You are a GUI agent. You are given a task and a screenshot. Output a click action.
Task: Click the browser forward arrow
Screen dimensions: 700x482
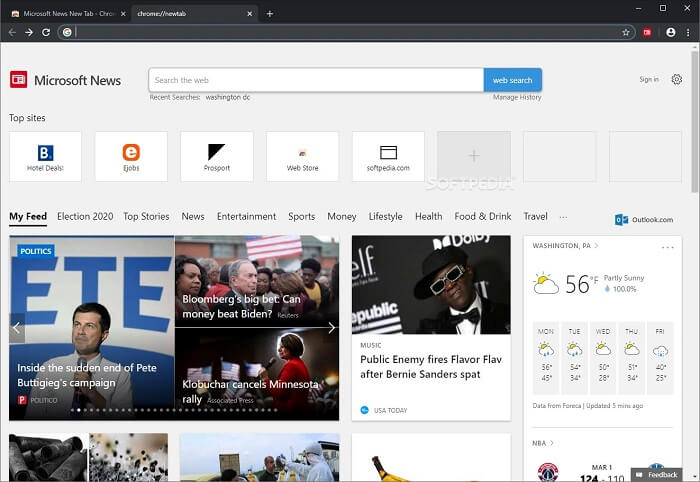coord(29,32)
